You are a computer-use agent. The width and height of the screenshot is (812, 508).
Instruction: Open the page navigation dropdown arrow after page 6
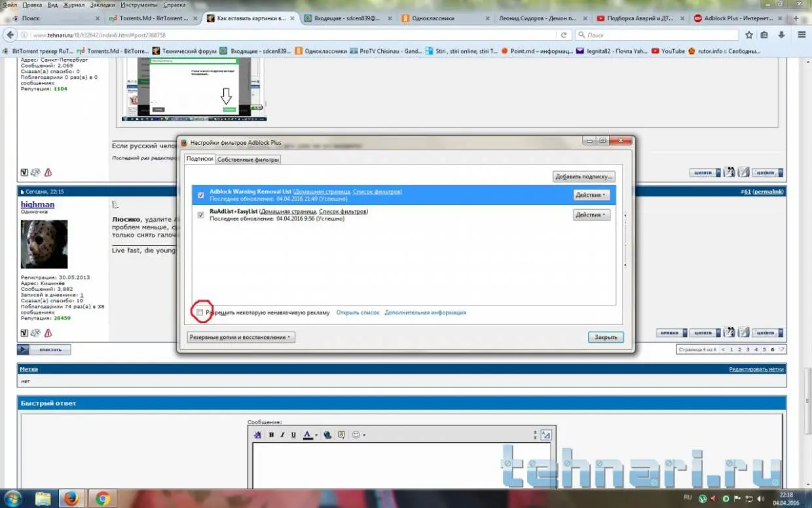[x=781, y=349]
